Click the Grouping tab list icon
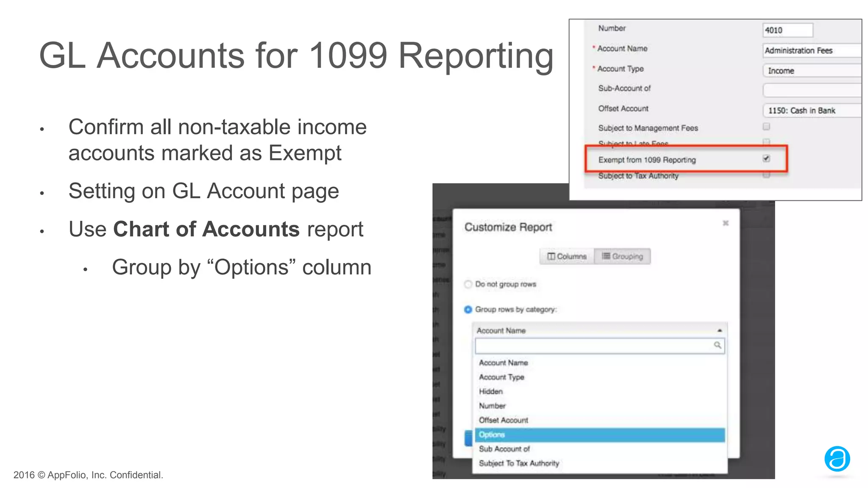This screenshot has width=868, height=488. (606, 256)
